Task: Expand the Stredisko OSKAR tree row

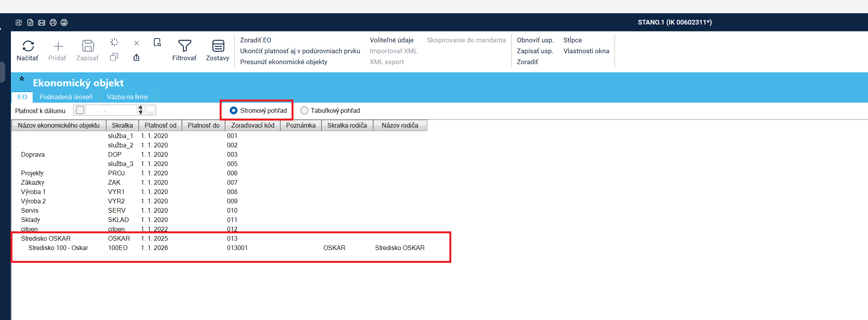Action: tap(16, 238)
